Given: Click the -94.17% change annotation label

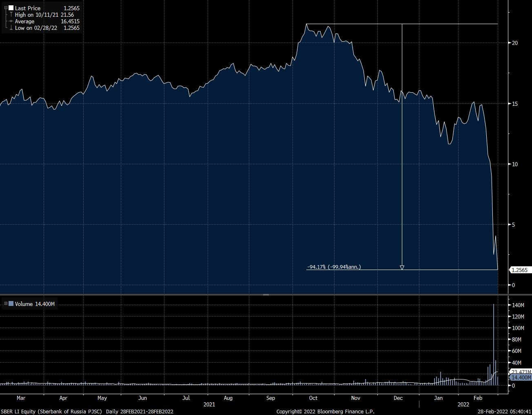Looking at the screenshot, I should [334, 267].
